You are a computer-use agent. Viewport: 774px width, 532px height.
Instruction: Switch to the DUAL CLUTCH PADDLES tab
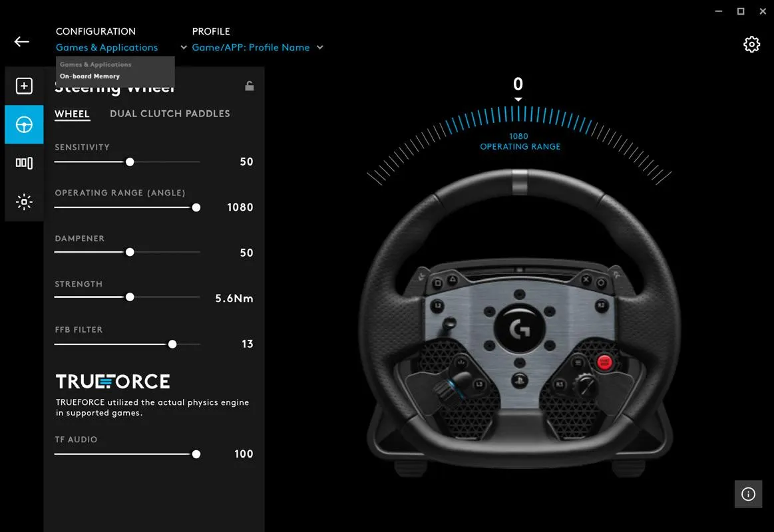coord(170,114)
